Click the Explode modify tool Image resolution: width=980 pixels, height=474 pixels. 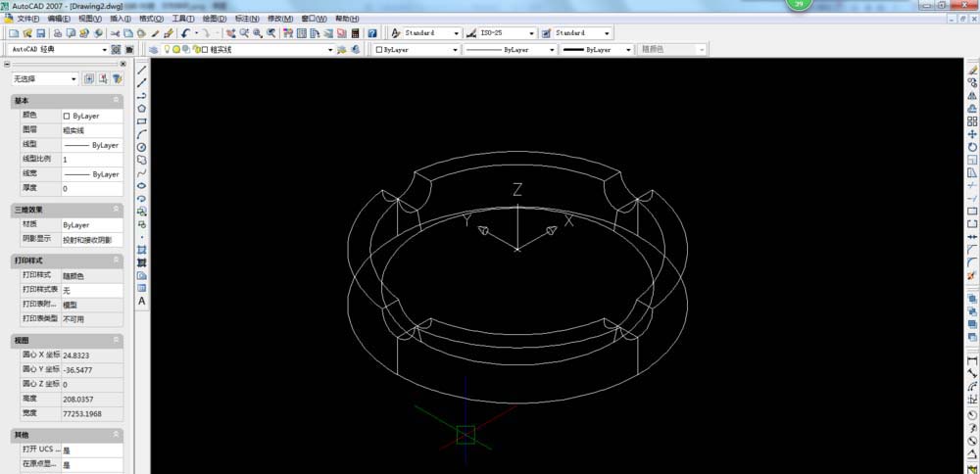pyautogui.click(x=972, y=275)
